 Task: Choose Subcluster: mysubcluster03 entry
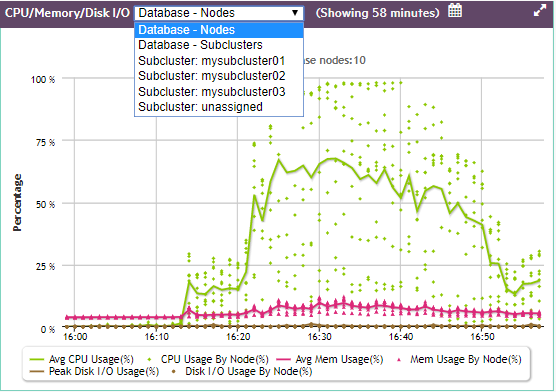(219, 92)
